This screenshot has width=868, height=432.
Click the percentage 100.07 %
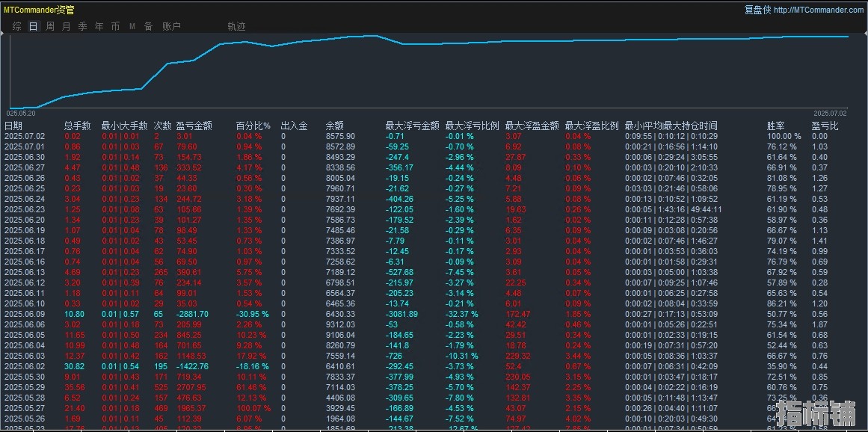(253, 408)
